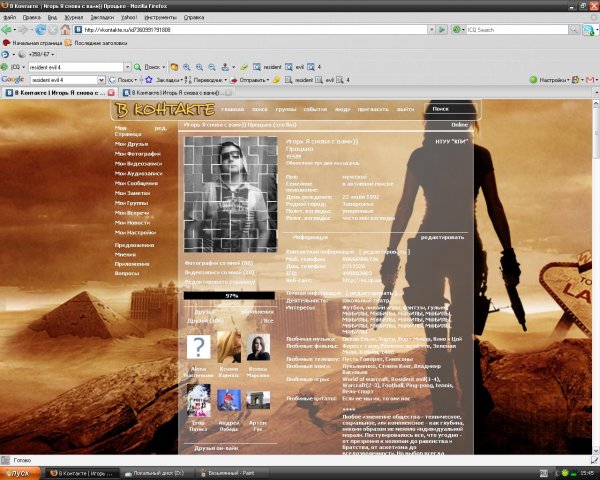The height and width of the screenshot is (480, 600).
Task: Find the word 'resident' via the ICQ toolbar
Action: tap(267, 67)
